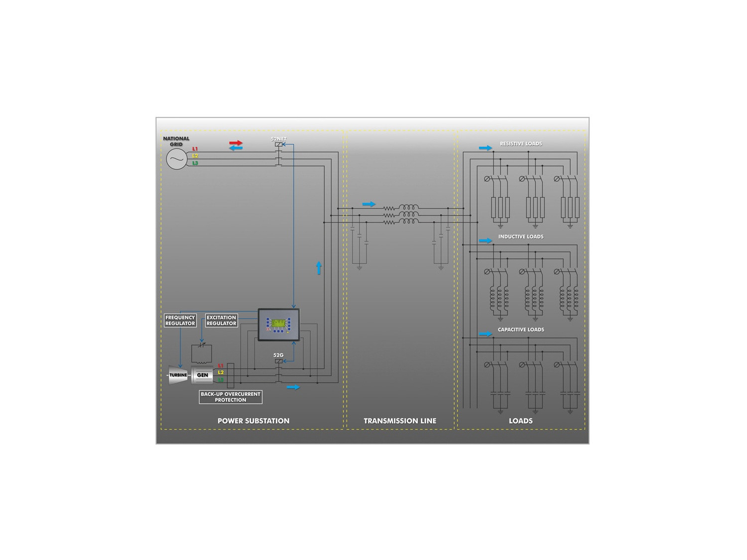747x560 pixels.
Task: Click the blue left-pointing arrow near the grid
Action: click(236, 148)
